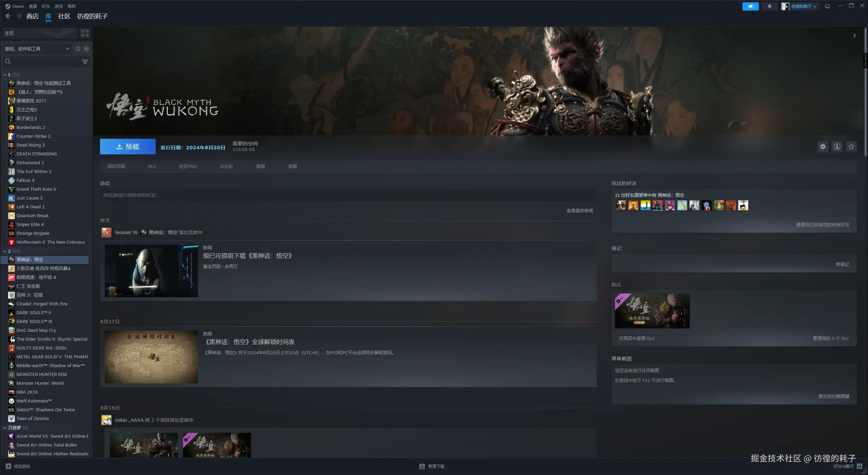
Task: Open the sidebar filter options icon
Action: coord(85,61)
